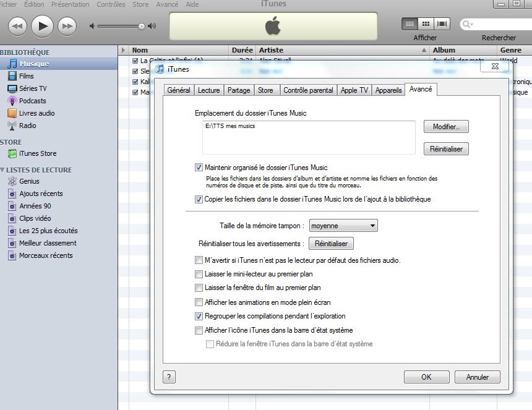
Task: Open the Les 25 plus écoutés icon
Action: tap(12, 231)
